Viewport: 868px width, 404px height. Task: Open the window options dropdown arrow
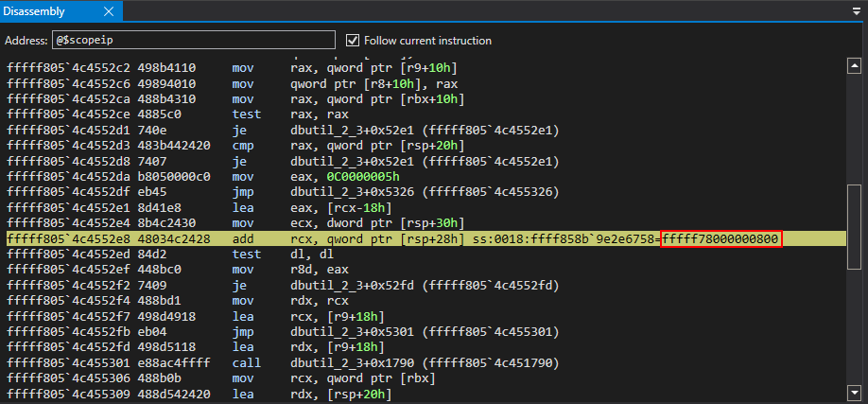point(855,12)
